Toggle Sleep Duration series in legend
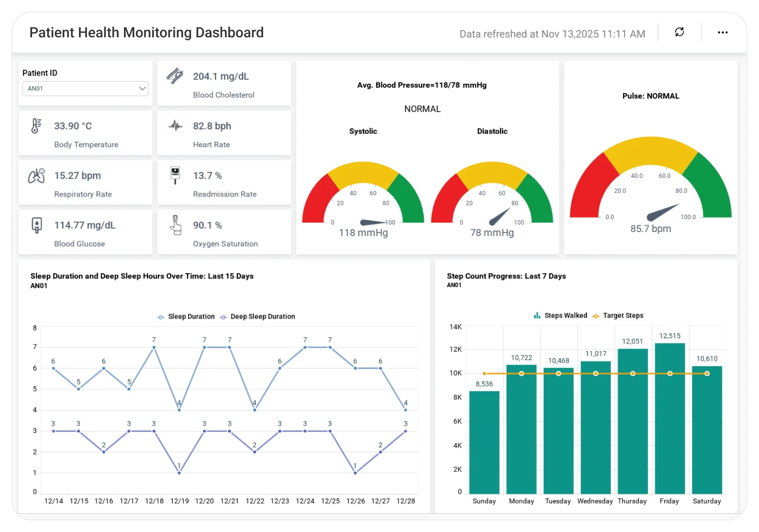Screen dimensions: 759x532 186,317
